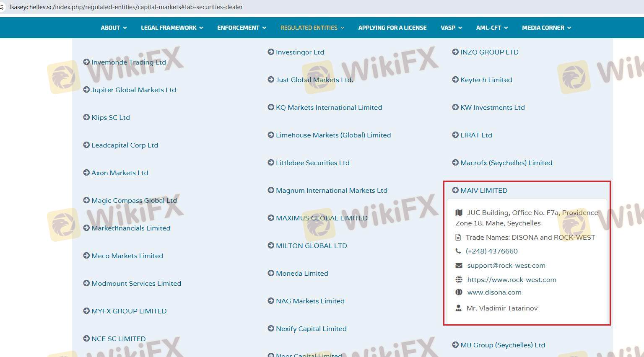Screen dimensions: 644x357
Task: Expand KQ Markets International Limited details
Action: coord(329,107)
